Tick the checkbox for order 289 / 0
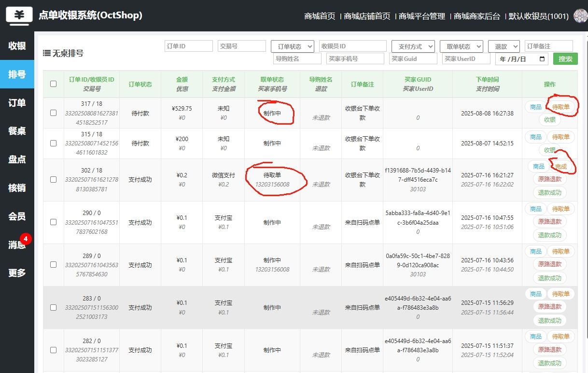The image size is (588, 373). click(53, 265)
